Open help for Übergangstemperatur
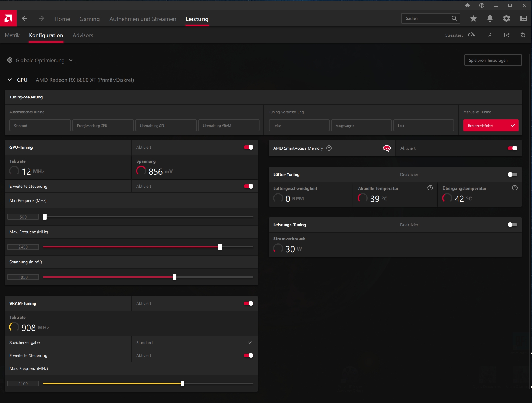Viewport: 532px width, 403px height. tap(515, 188)
